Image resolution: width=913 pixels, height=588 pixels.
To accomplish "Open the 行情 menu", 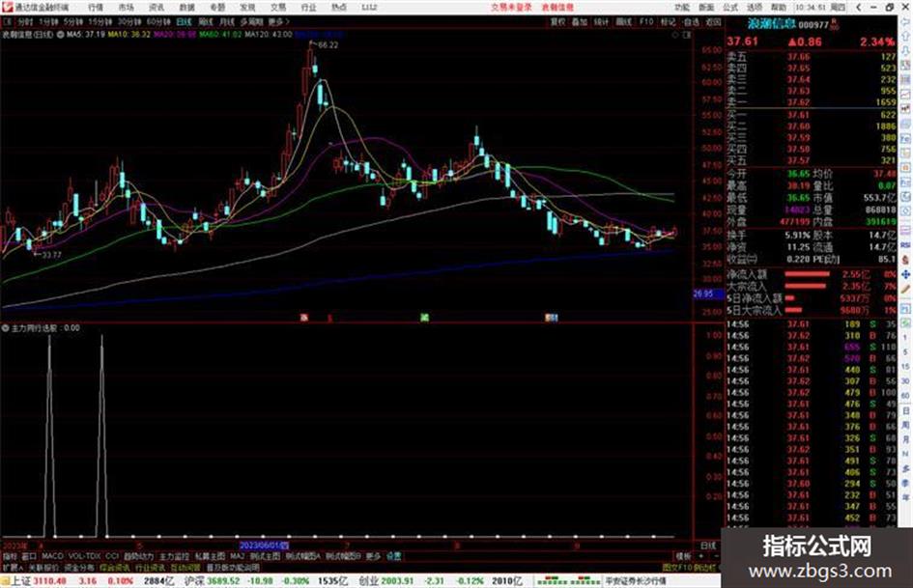I will [96, 7].
